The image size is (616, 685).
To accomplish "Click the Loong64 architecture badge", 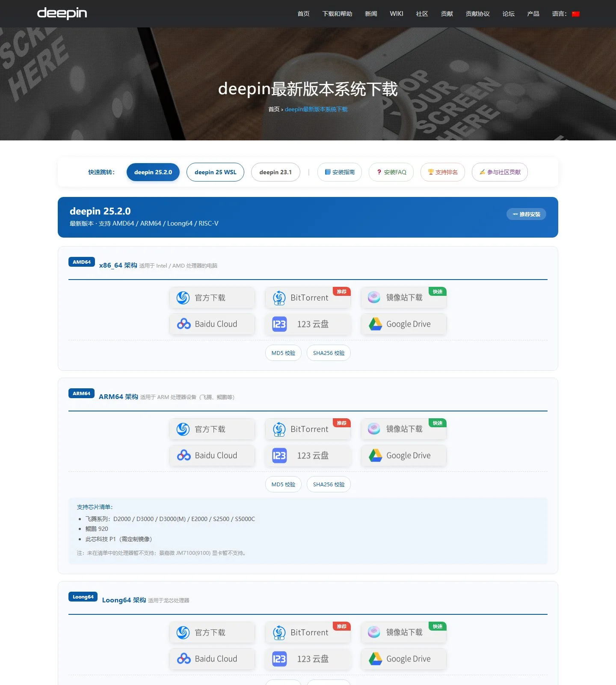I will point(83,597).
